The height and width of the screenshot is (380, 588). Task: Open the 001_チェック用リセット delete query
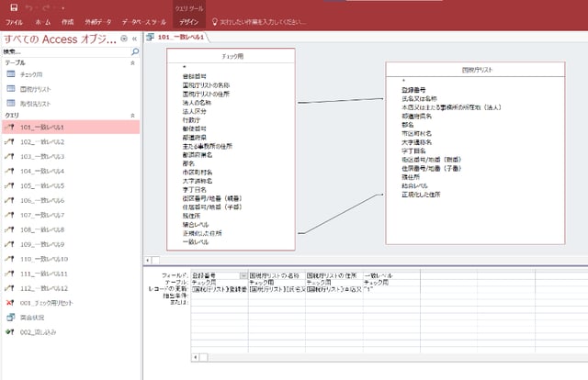tap(43, 302)
